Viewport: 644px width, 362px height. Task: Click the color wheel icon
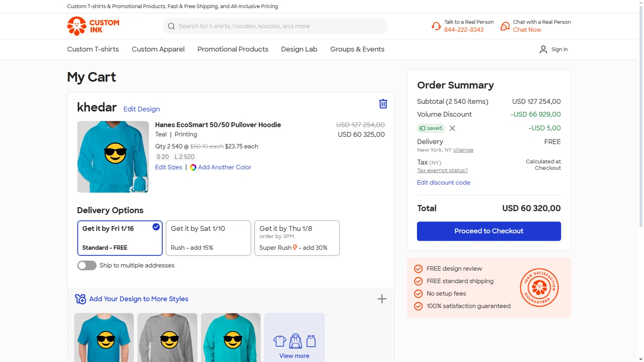click(193, 167)
